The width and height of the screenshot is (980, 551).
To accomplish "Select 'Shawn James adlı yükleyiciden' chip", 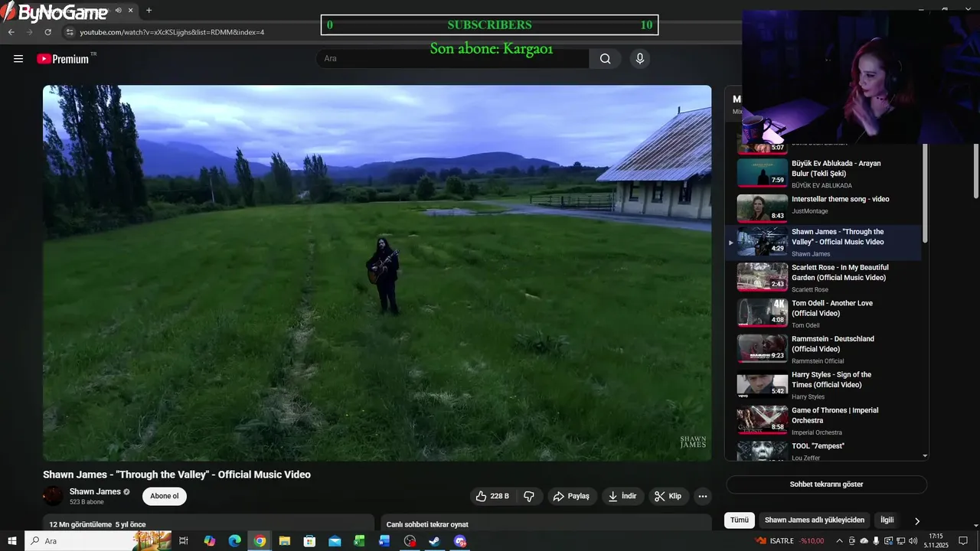I will tap(815, 520).
